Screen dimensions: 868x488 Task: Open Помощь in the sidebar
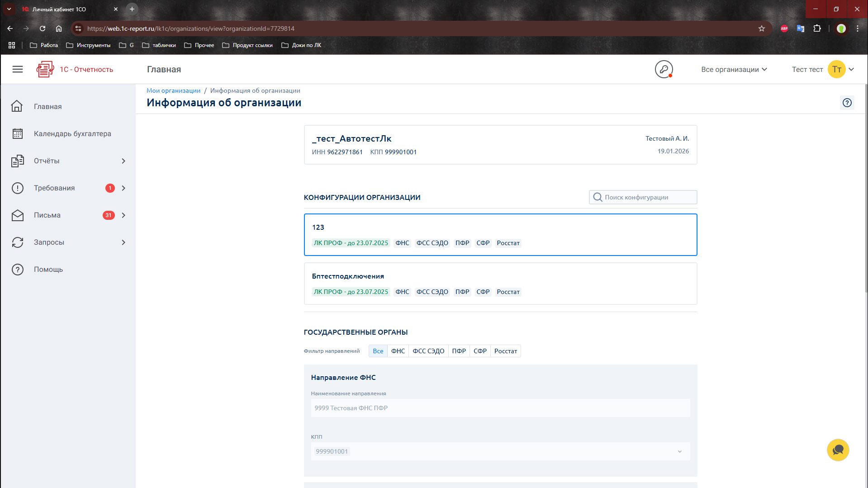(x=48, y=270)
